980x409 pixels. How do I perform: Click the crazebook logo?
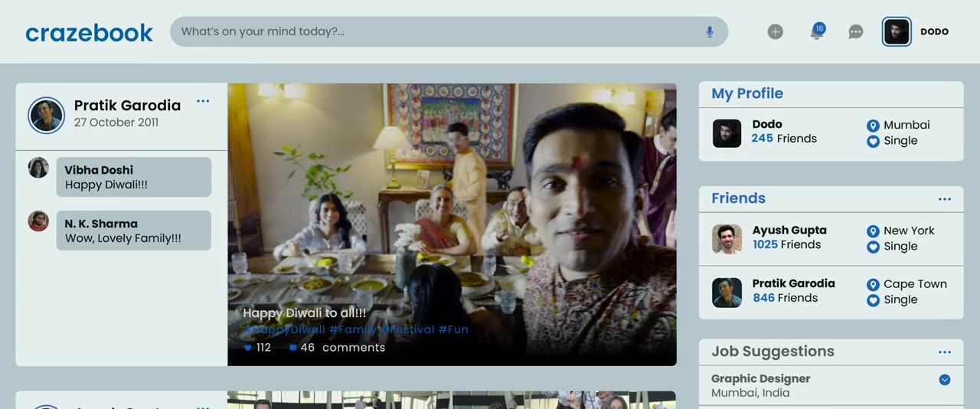click(x=89, y=32)
